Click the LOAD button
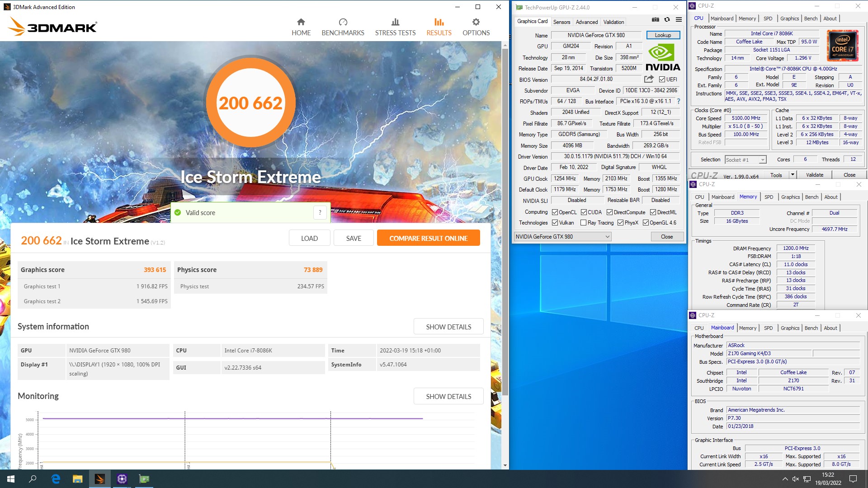Screen dimensions: 868x488 [x=309, y=238]
